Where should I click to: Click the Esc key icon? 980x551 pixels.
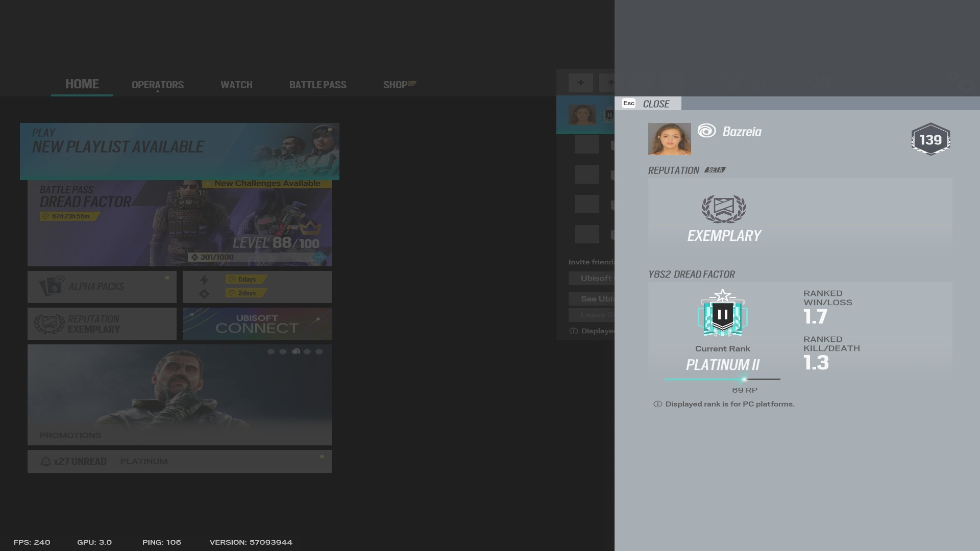point(629,103)
